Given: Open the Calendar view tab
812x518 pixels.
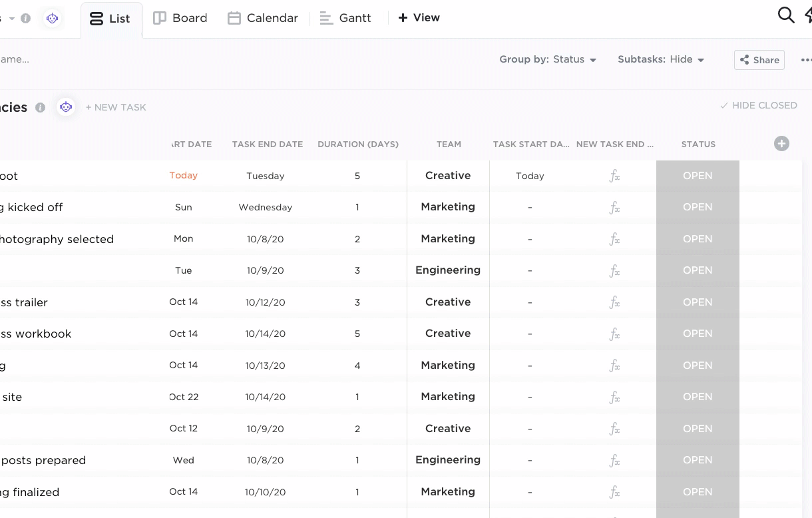Looking at the screenshot, I should click(x=263, y=18).
